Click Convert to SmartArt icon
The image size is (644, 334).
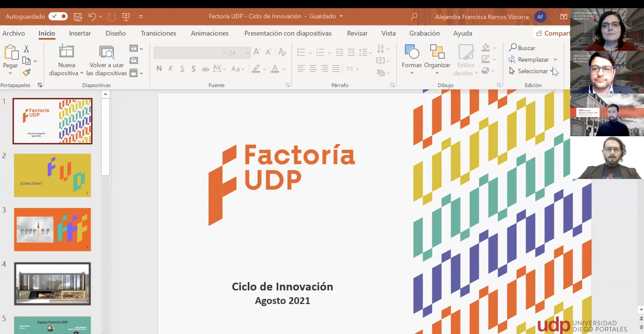pos(380,73)
